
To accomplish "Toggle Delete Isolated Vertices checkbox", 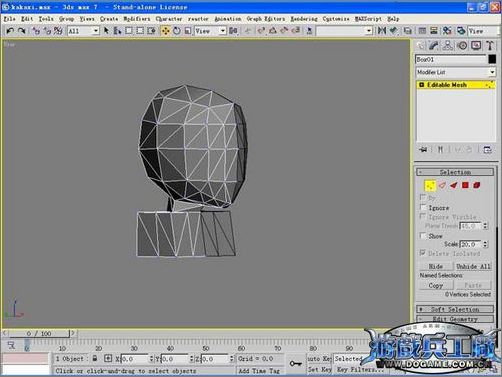I will 423,253.
